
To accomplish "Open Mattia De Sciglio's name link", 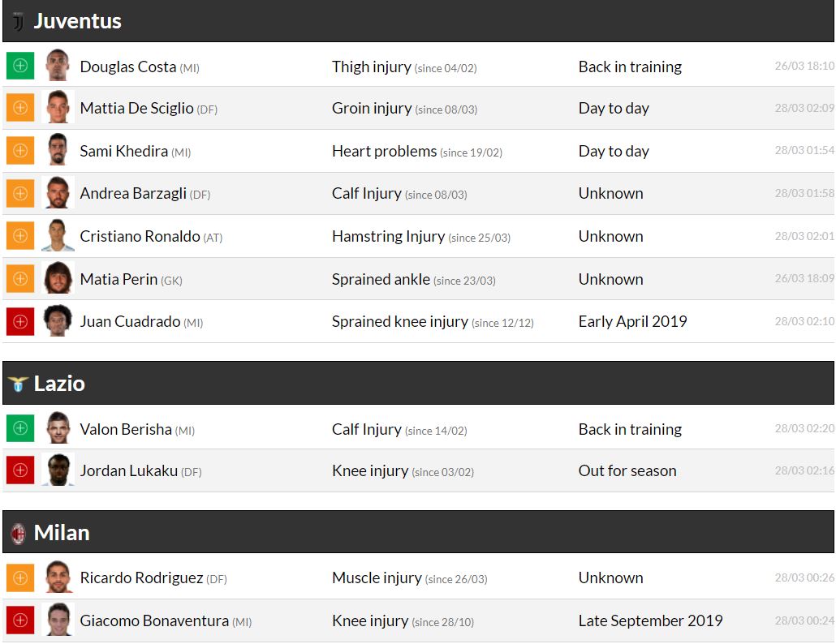I will click(136, 109).
